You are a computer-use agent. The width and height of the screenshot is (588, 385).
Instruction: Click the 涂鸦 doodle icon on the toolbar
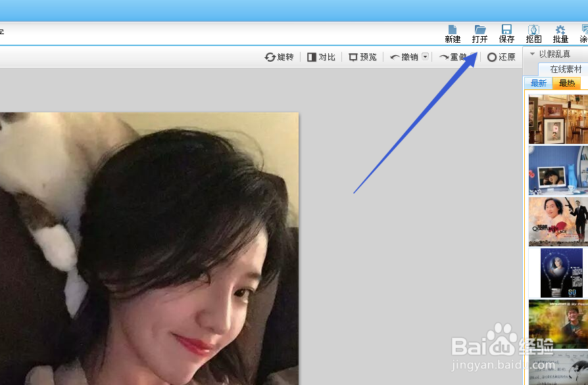[583, 33]
